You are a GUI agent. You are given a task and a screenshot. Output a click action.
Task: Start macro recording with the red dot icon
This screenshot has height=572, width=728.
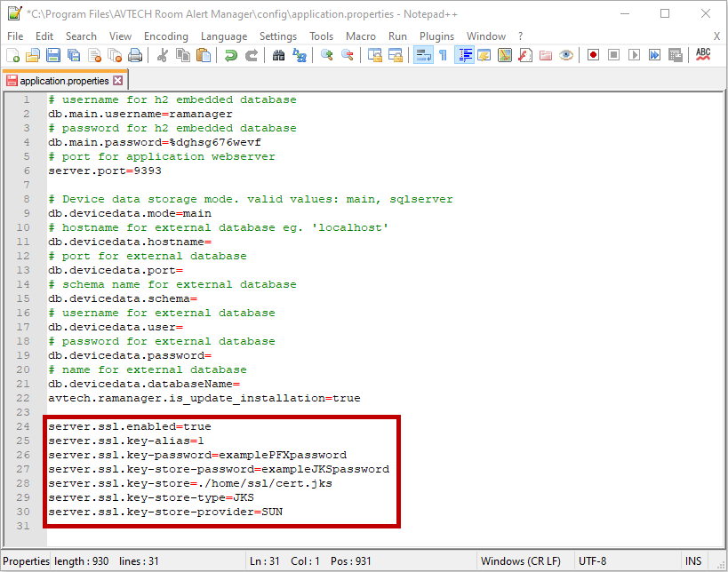pos(593,55)
